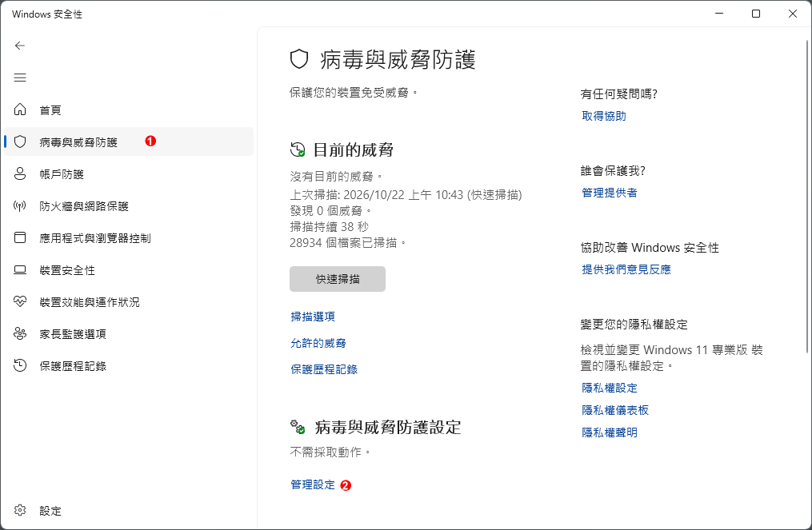Click the shield icon in sidebar 病毒與威脅防護
The height and width of the screenshot is (530, 812).
[x=20, y=141]
